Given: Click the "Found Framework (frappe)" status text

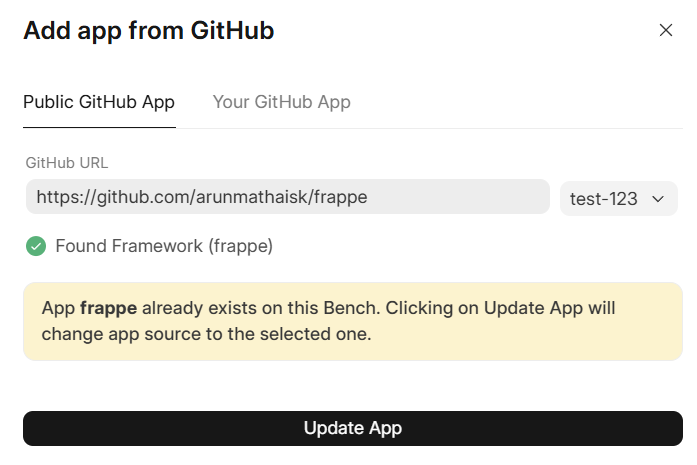Looking at the screenshot, I should (164, 245).
